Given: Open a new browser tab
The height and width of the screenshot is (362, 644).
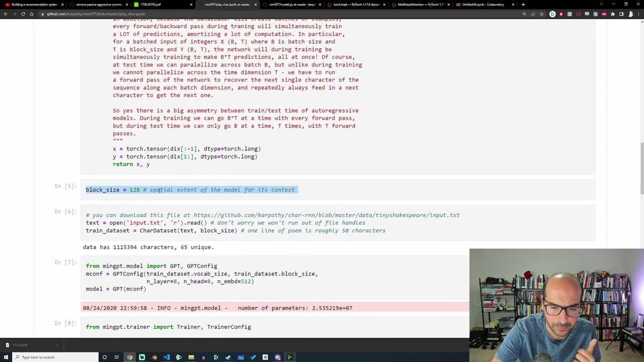Looking at the screenshot, I should (523, 5).
